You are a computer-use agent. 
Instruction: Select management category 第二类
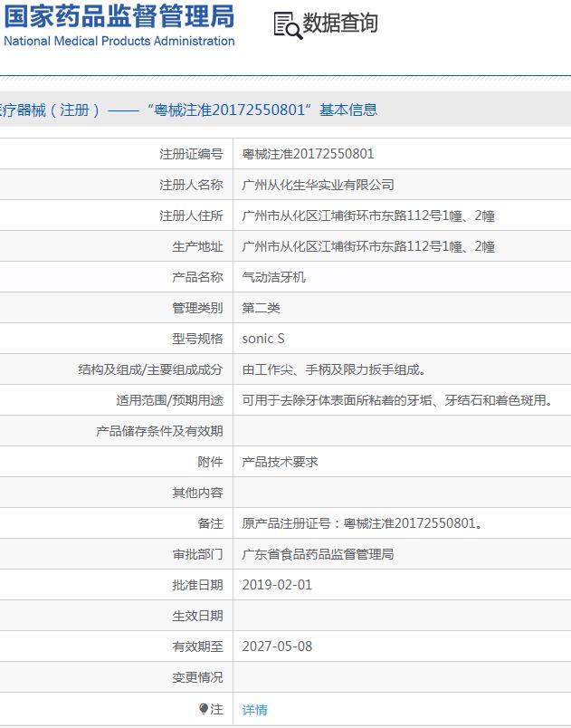point(262,308)
